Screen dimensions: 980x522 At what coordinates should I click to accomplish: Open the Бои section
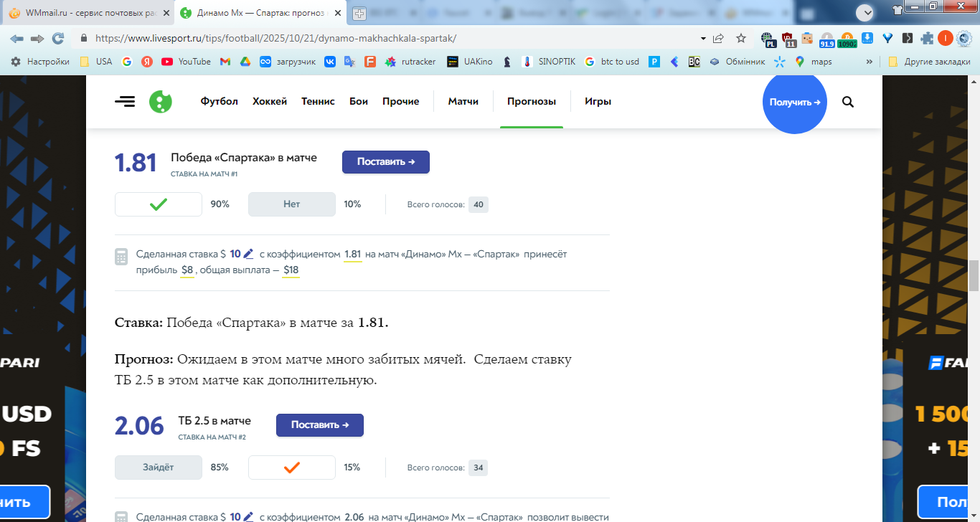(359, 102)
